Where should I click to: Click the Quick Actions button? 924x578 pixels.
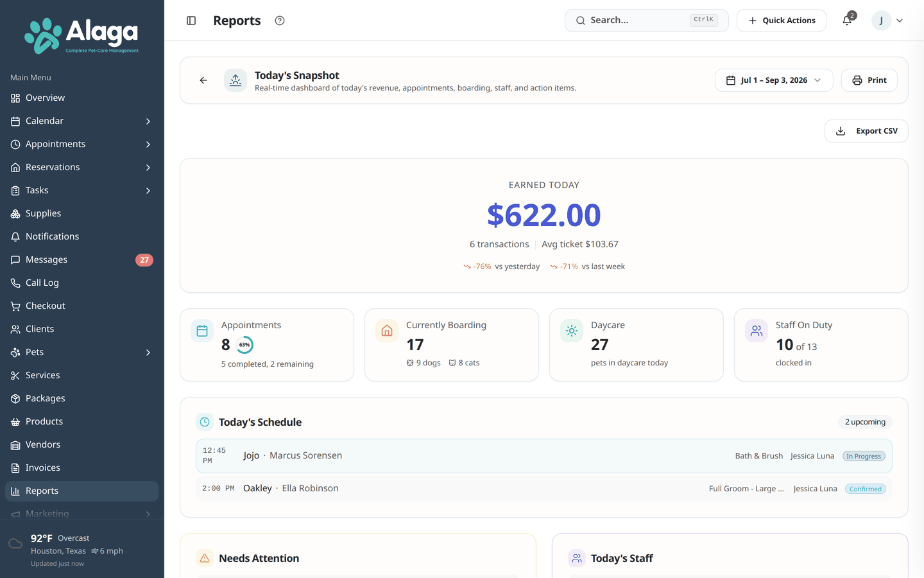782,21
